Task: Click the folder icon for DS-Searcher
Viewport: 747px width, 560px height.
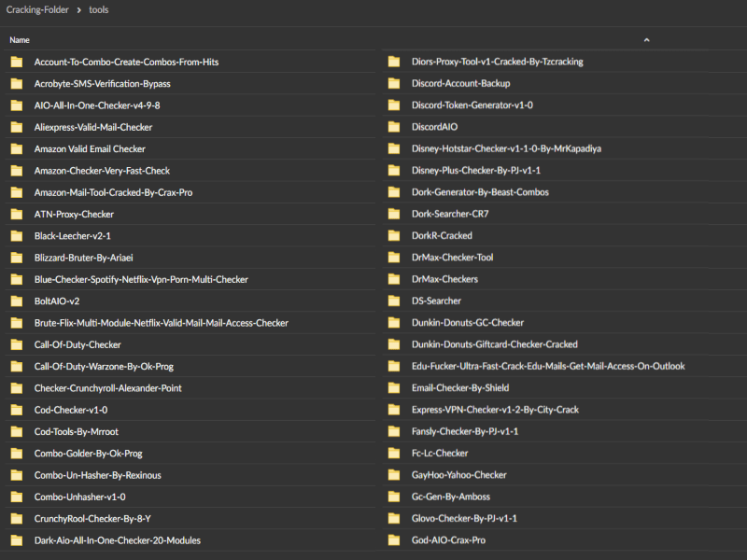Action: 393,301
